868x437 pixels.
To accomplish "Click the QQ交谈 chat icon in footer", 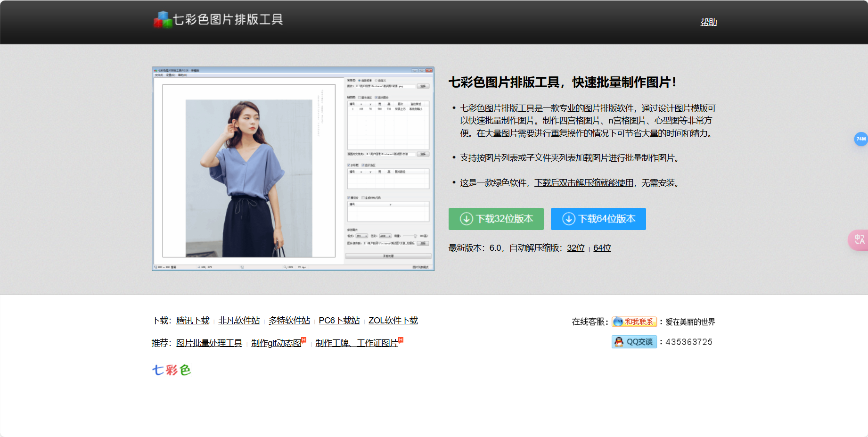I will click(x=617, y=342).
